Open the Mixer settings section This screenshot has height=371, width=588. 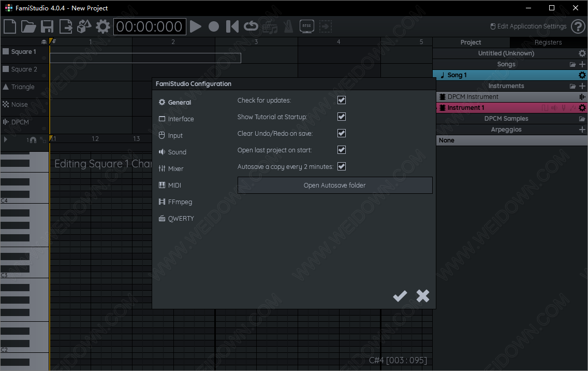171,168
